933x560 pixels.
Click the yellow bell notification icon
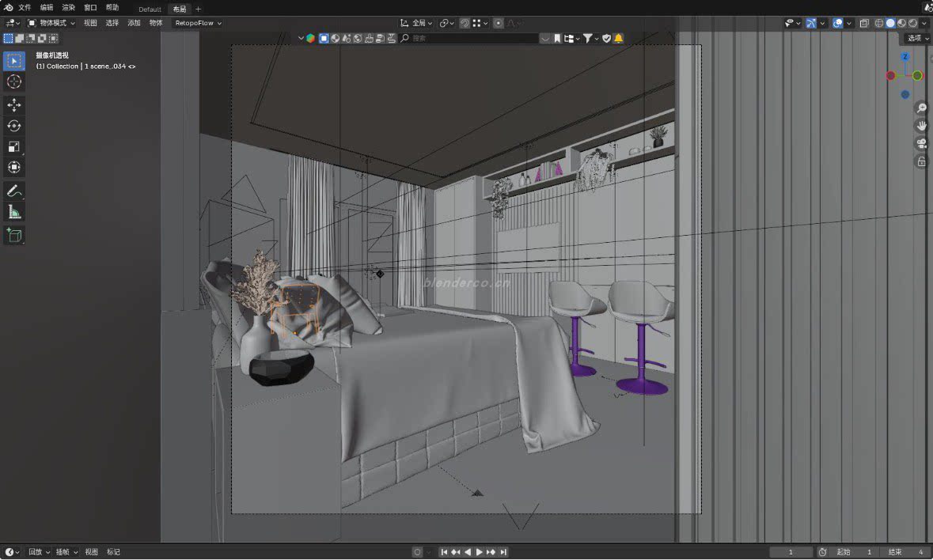pyautogui.click(x=618, y=38)
